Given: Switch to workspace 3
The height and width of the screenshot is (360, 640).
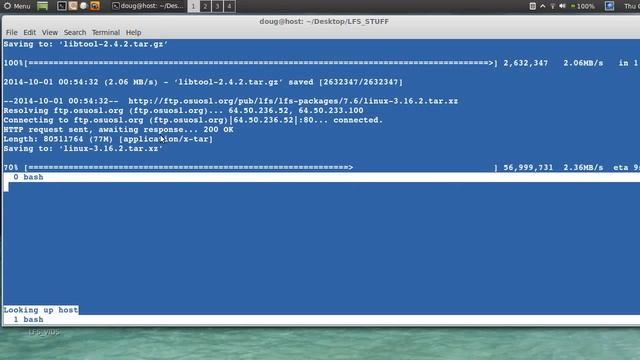Looking at the screenshot, I should [x=217, y=6].
